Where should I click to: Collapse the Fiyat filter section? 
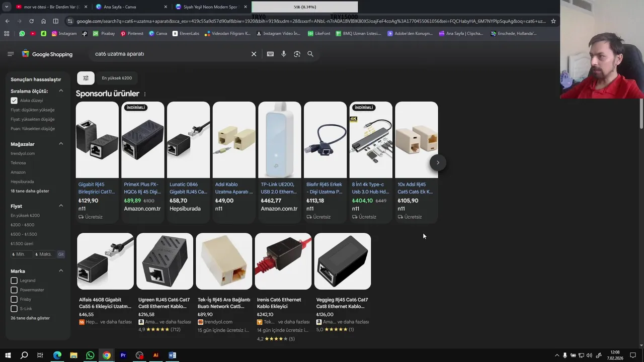point(61,206)
